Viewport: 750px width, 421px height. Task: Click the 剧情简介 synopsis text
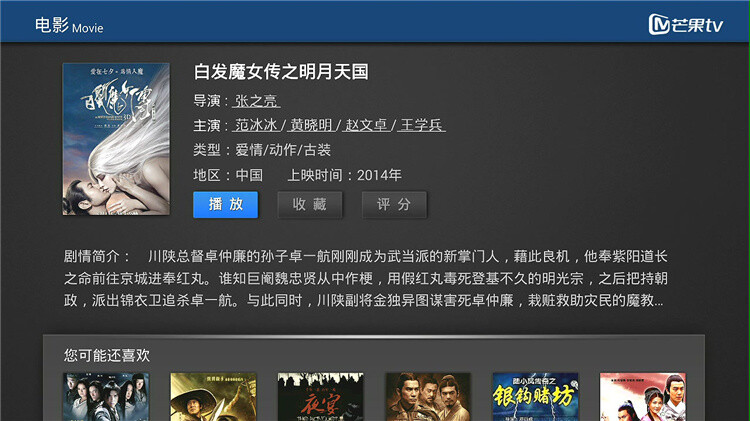[365, 278]
